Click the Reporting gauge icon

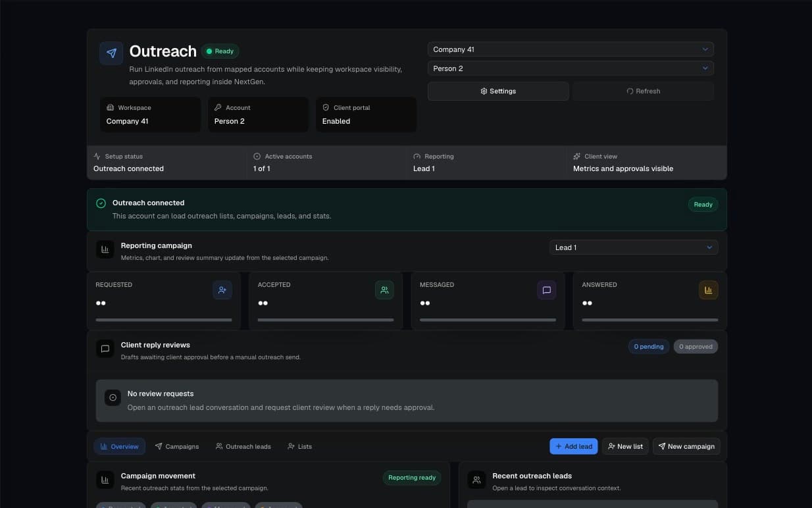tap(417, 157)
